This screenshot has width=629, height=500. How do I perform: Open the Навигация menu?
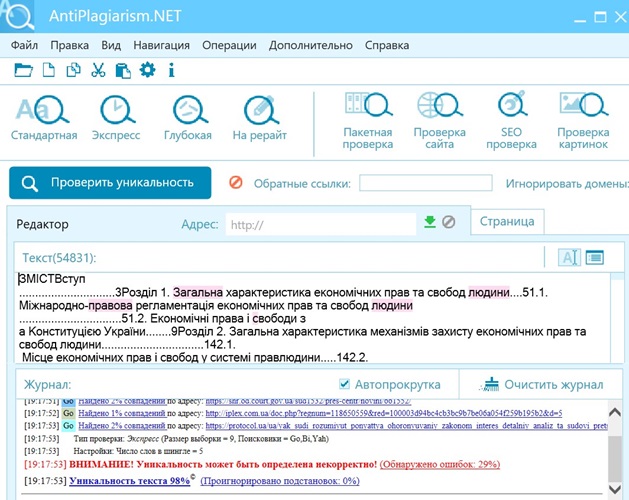point(161,45)
